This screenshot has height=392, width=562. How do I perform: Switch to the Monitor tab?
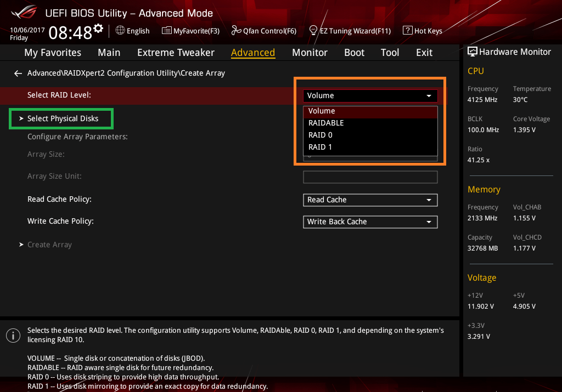pyautogui.click(x=310, y=53)
